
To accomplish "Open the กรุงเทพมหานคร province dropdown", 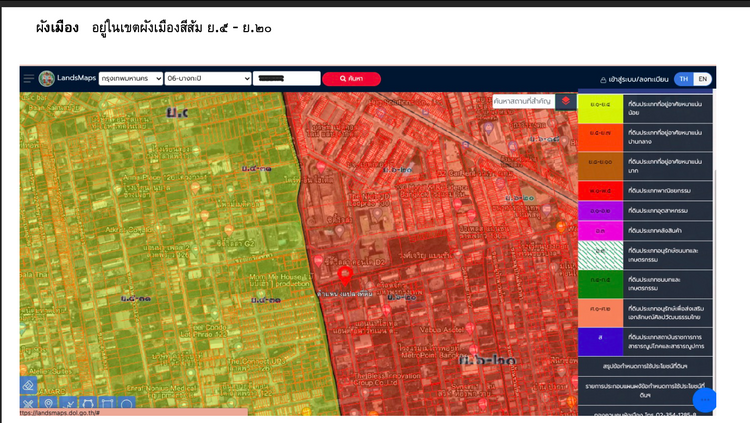I will click(x=131, y=78).
